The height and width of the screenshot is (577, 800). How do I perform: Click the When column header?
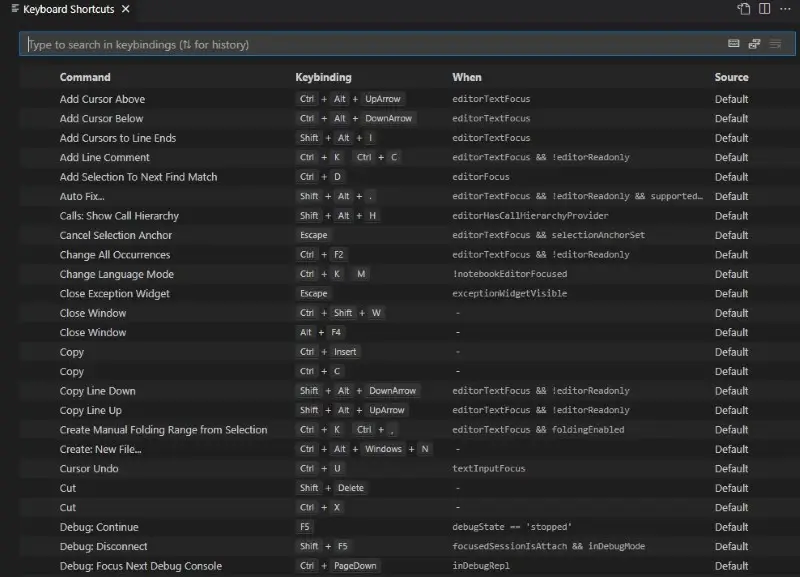pos(467,77)
